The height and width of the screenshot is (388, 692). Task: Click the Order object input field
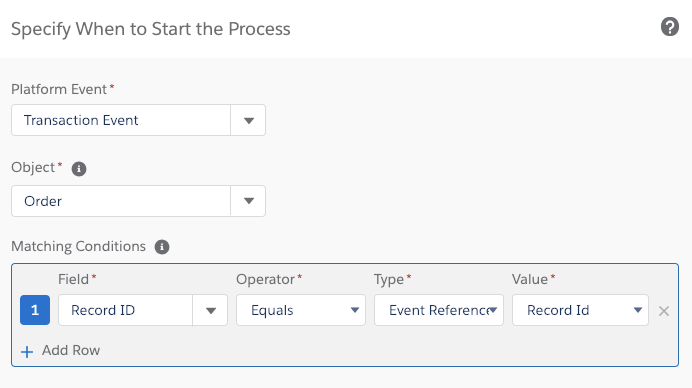[x=121, y=201]
